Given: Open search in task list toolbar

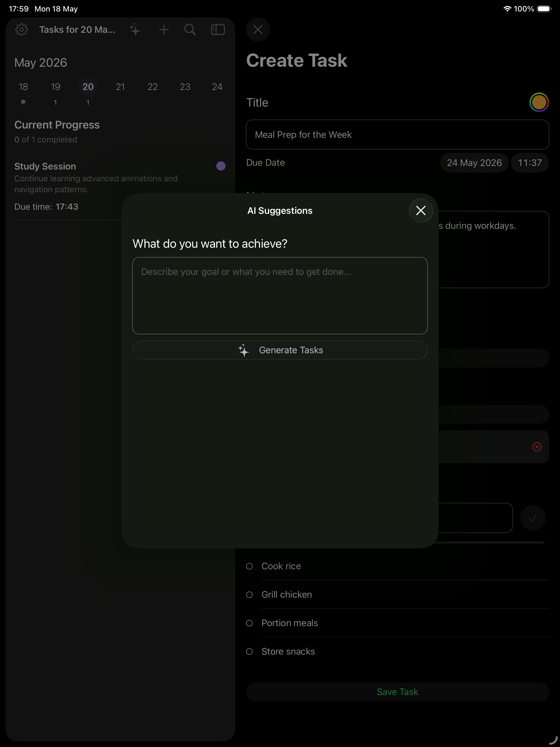Looking at the screenshot, I should [190, 30].
